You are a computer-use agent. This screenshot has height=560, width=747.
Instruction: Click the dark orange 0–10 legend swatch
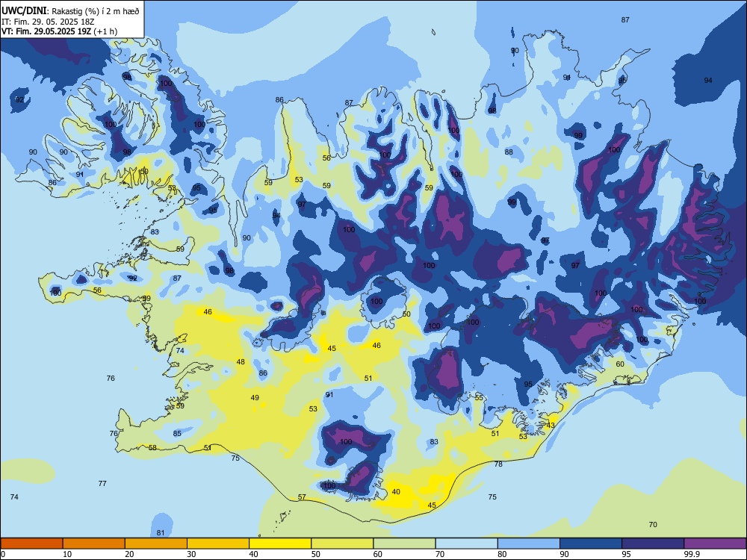[31, 544]
